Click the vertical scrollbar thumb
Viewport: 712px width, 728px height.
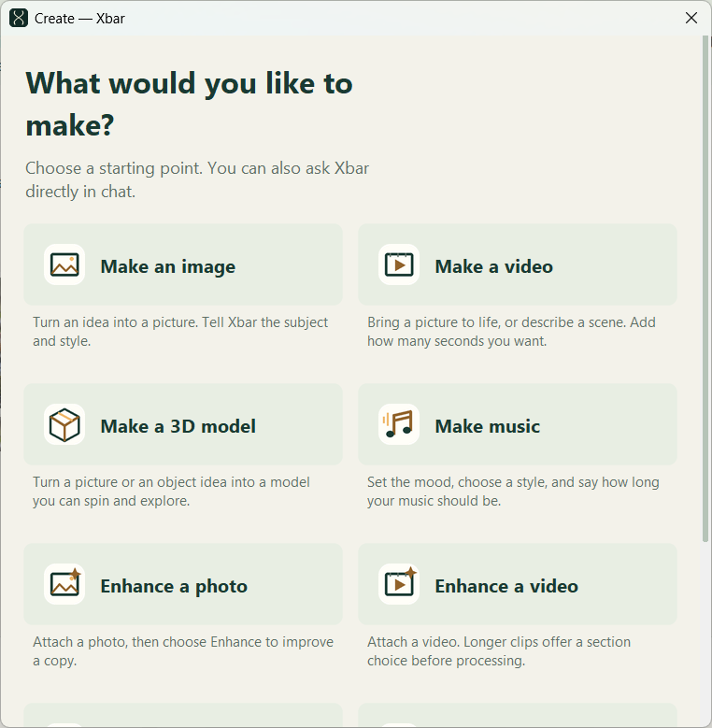[706, 289]
